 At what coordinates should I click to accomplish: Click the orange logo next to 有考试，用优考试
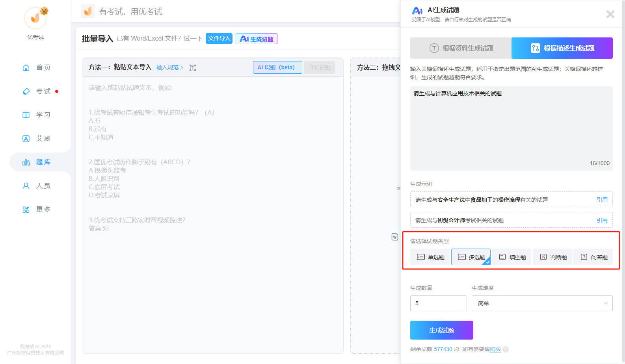point(88,11)
